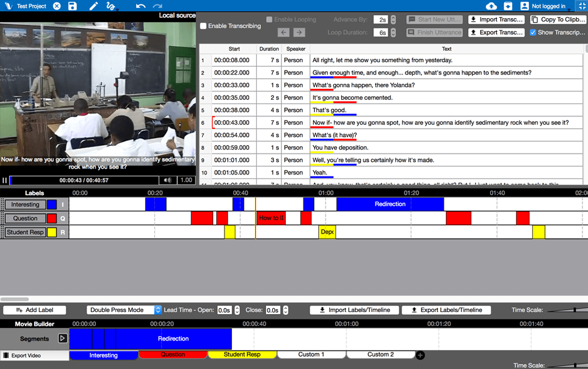Play the Movie Builder segments
The image size is (588, 369).
pyautogui.click(x=63, y=339)
